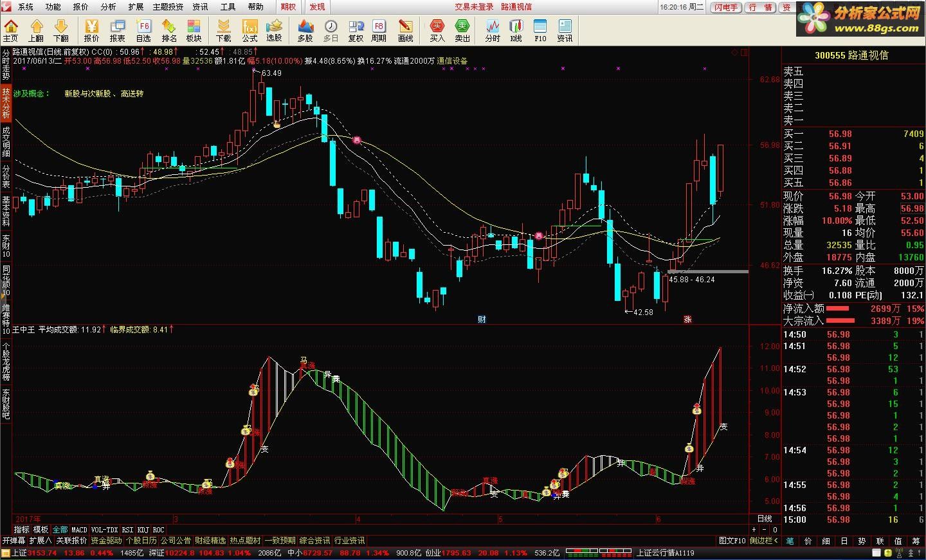Open the 选股 stock picker icon

(x=275, y=30)
